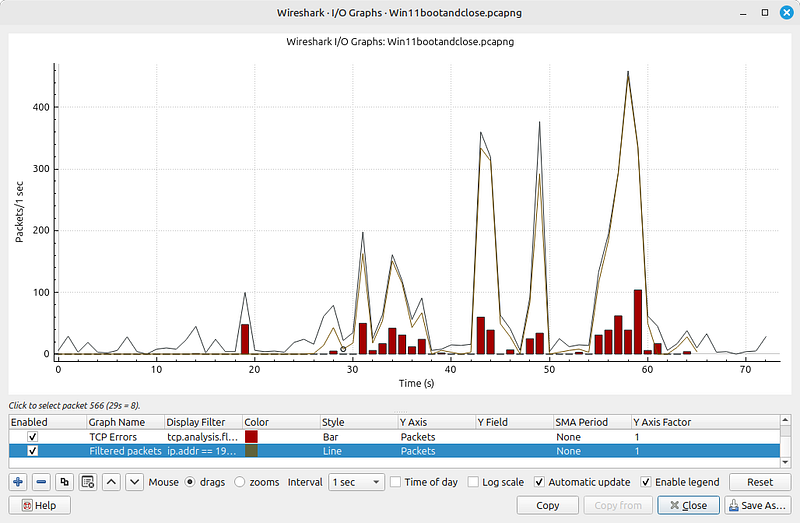Click the tcp.analysis.fl... display filter cell
800x523 pixels.
point(203,437)
